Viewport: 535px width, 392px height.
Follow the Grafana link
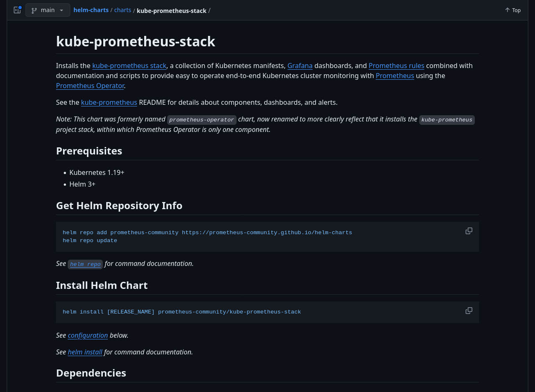pos(300,66)
